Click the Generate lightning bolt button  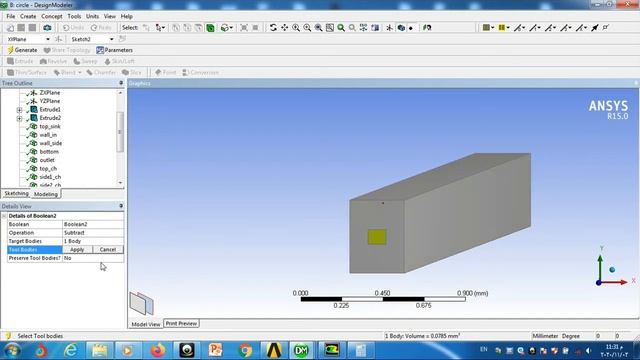(22, 50)
